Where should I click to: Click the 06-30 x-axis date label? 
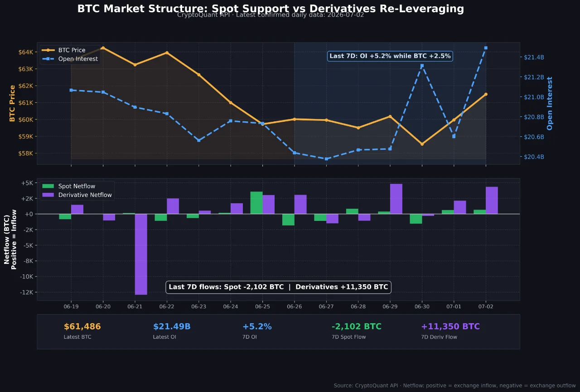point(422,306)
